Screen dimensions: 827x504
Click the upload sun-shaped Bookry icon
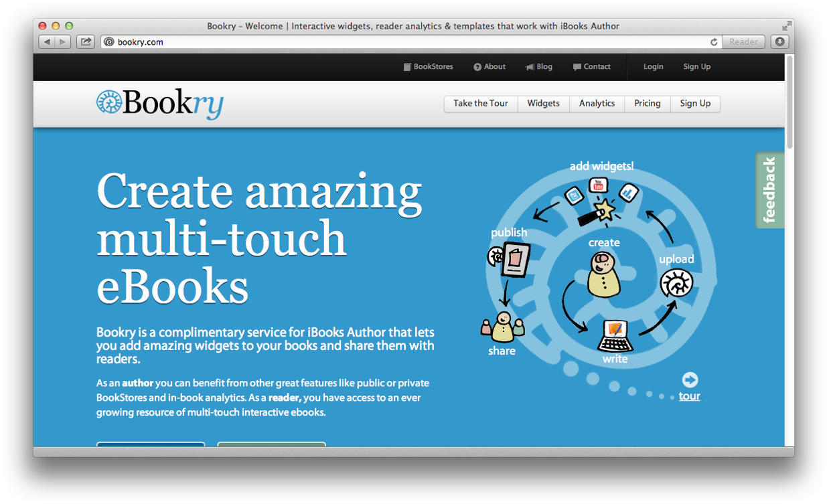tap(676, 283)
